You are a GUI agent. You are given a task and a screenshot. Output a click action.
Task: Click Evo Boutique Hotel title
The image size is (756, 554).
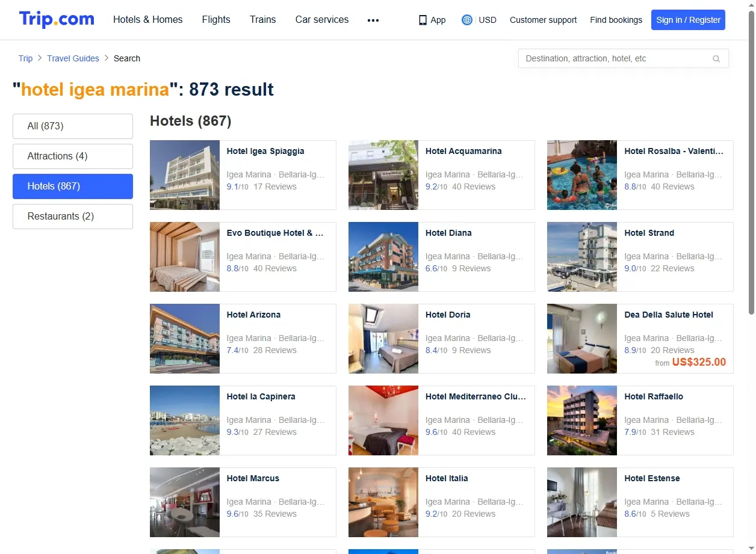click(x=275, y=233)
